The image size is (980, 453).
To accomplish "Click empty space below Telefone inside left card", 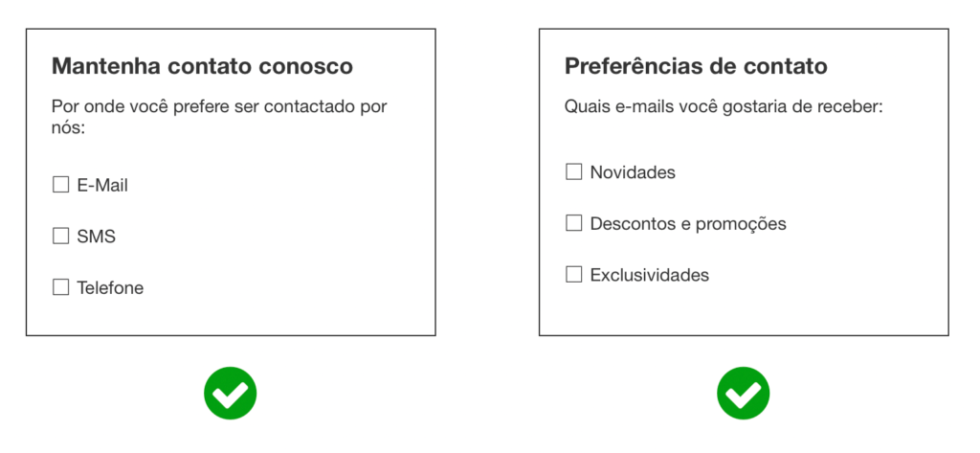I will pos(230,316).
